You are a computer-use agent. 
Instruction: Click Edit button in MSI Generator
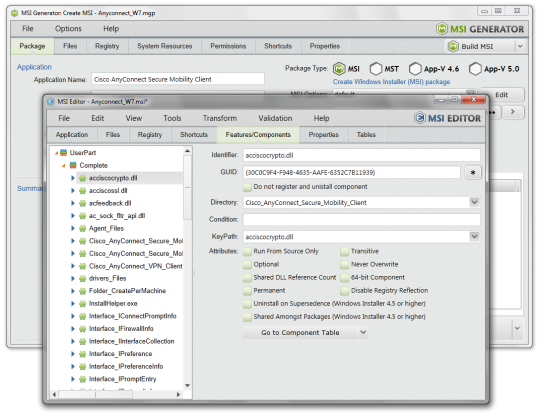pyautogui.click(x=501, y=95)
